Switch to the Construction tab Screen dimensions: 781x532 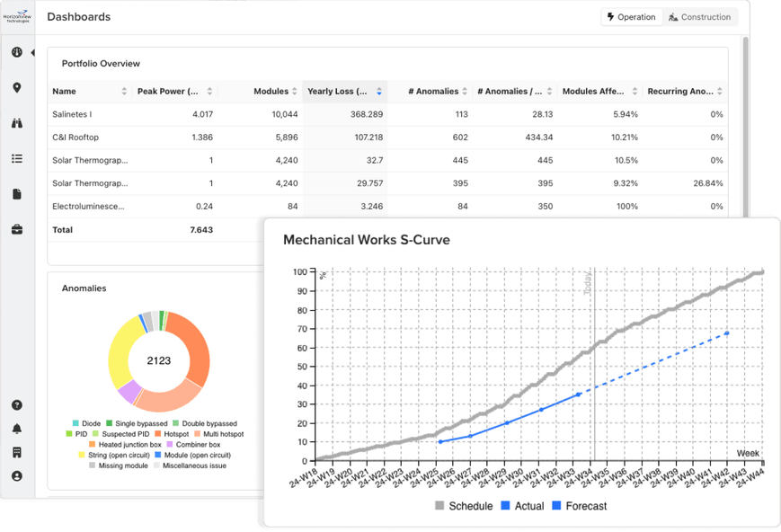[700, 17]
